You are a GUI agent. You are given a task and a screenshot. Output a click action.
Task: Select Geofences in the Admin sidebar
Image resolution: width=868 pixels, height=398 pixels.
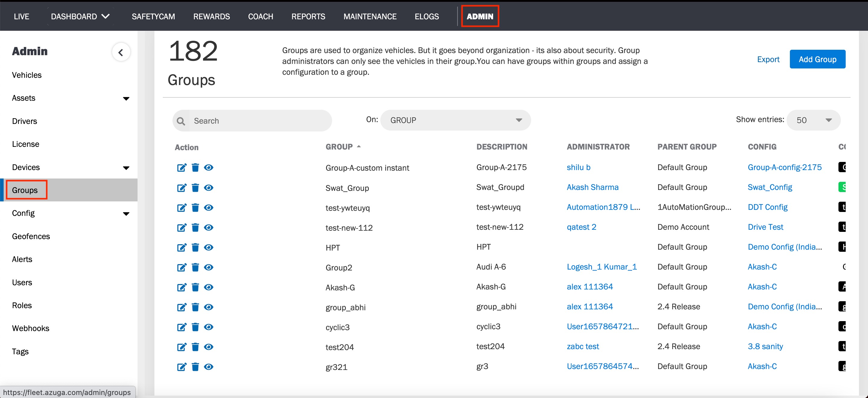pyautogui.click(x=31, y=236)
